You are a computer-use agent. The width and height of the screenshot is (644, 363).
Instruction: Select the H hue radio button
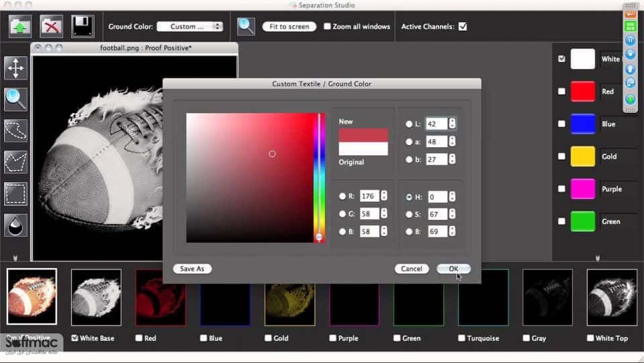(409, 197)
